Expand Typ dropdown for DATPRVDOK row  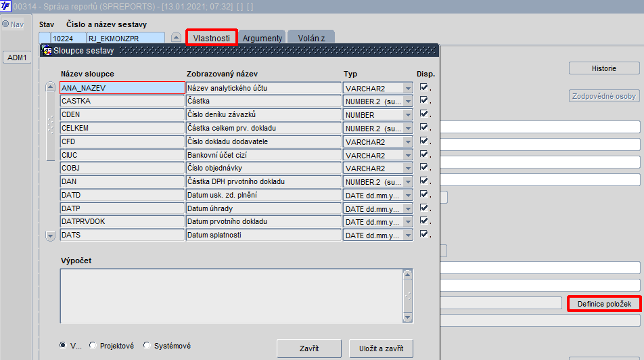pos(407,222)
